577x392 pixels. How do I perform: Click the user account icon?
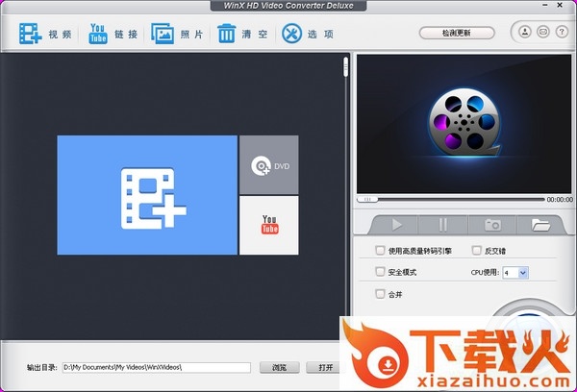pos(525,32)
